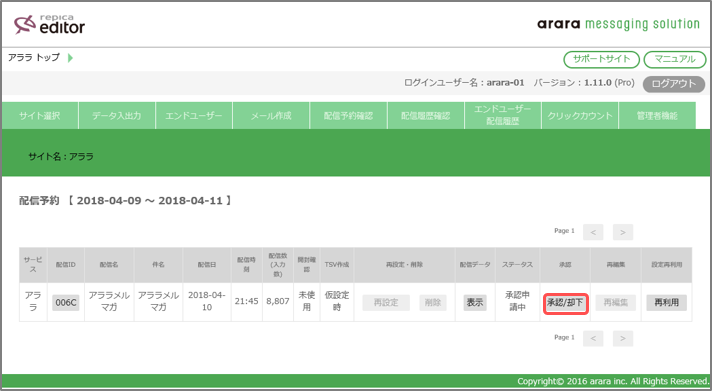Click the アララ トップ breadcrumb link
712x391 pixels.
(34, 57)
